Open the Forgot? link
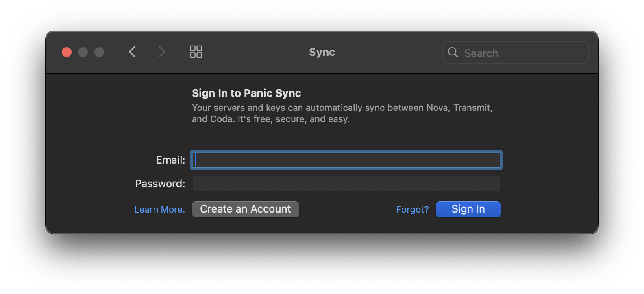 coord(412,209)
